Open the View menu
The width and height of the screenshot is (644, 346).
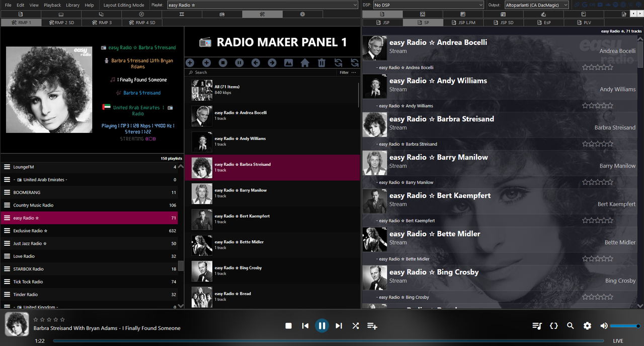(x=34, y=5)
